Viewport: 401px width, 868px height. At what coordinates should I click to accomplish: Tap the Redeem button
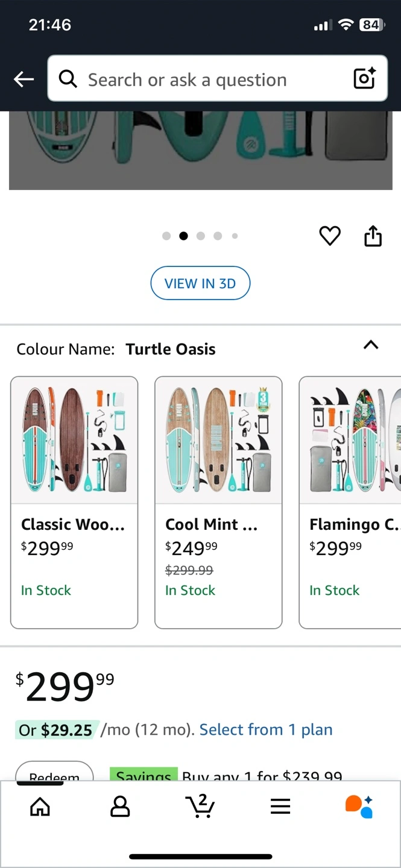click(x=54, y=773)
